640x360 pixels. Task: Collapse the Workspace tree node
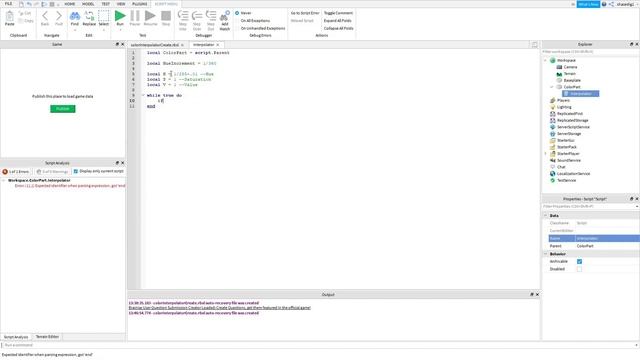[x=545, y=60]
